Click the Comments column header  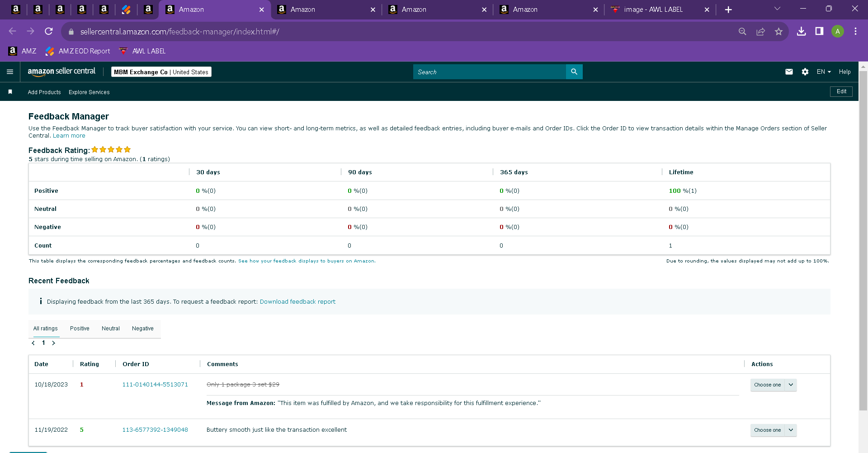[222, 364]
